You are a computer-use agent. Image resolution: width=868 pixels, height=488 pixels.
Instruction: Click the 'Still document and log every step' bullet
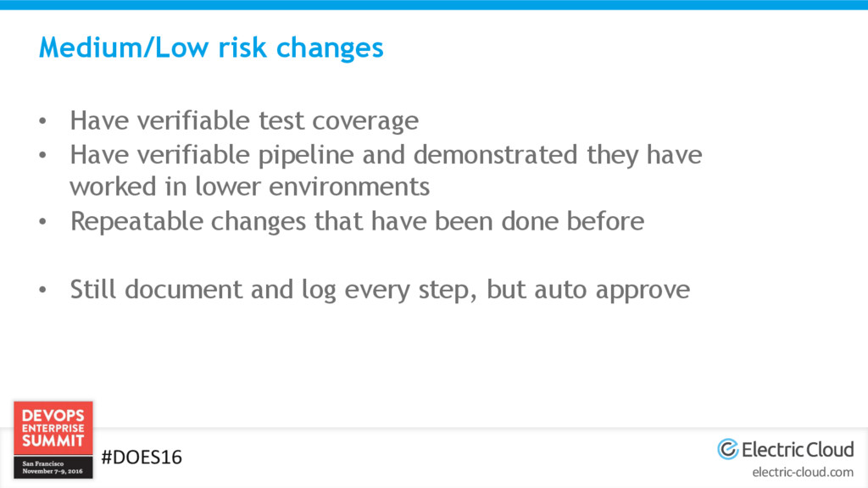point(380,290)
